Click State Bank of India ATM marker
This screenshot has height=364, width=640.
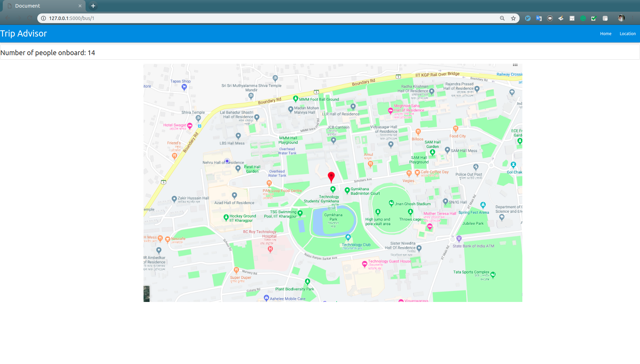point(459,239)
